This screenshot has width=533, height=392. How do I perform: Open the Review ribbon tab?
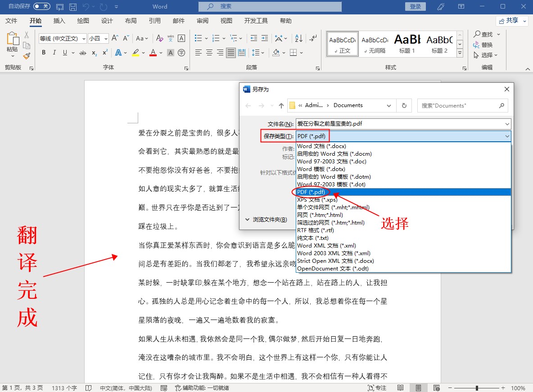[202, 21]
